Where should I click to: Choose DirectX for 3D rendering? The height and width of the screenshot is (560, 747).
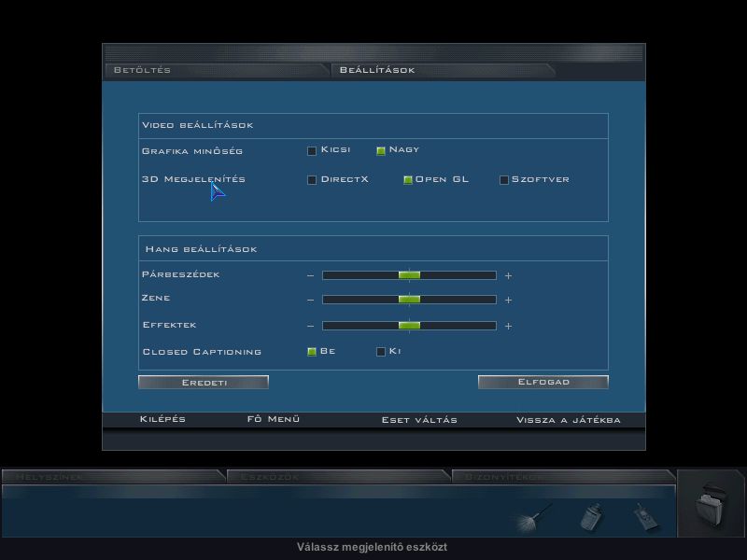tap(312, 180)
